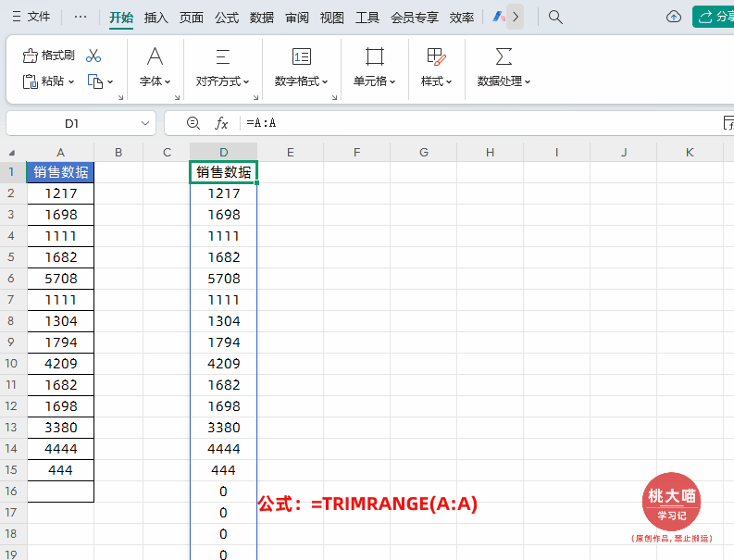Click the formula bar zoom icon
This screenshot has width=734, height=560.
tap(193, 123)
